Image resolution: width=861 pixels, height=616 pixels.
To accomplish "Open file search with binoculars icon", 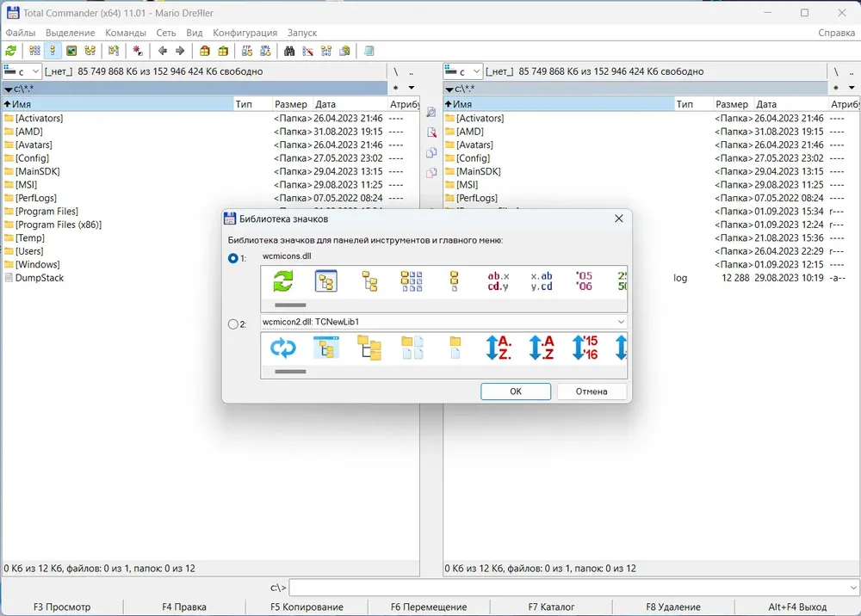I will pos(289,51).
